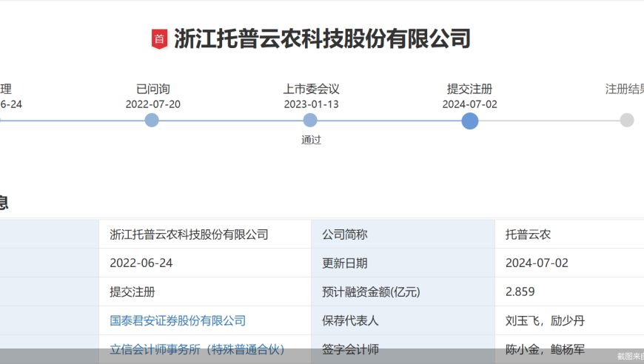Select the 上市委会议 timeline node dot

(310, 121)
